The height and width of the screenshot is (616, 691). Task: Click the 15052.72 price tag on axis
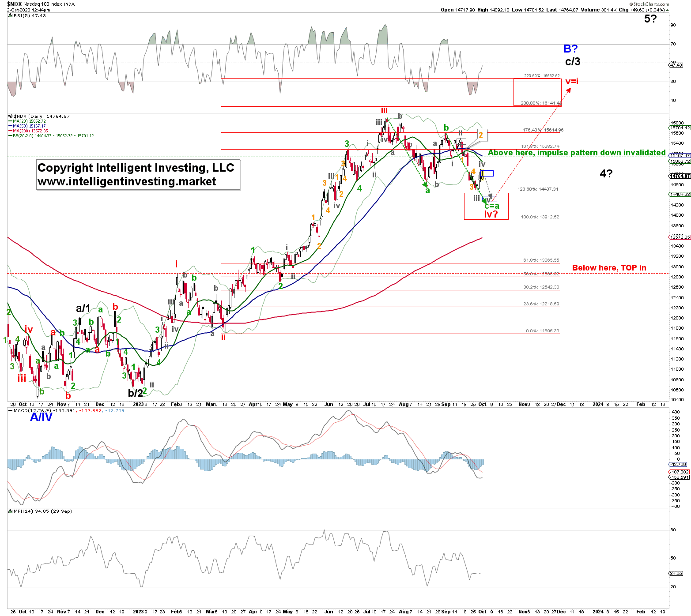pos(680,161)
